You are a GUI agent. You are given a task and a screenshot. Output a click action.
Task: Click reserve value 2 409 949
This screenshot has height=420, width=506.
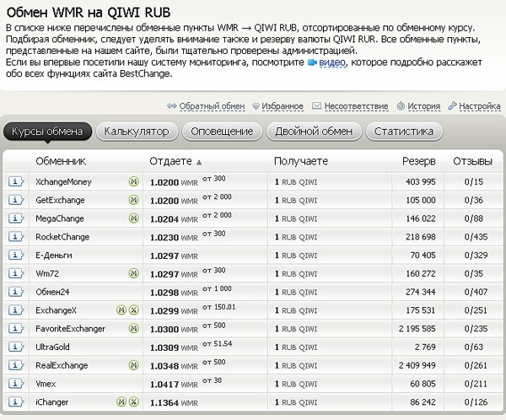417,365
